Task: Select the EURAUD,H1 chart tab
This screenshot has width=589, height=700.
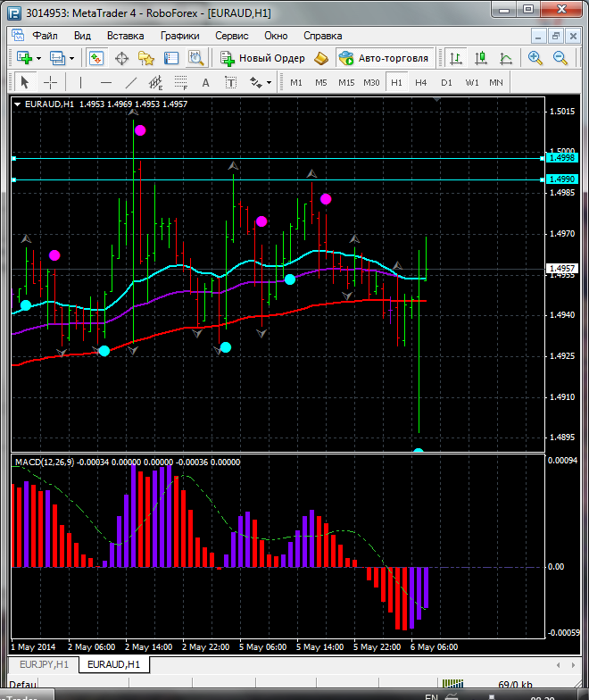Action: (114, 664)
